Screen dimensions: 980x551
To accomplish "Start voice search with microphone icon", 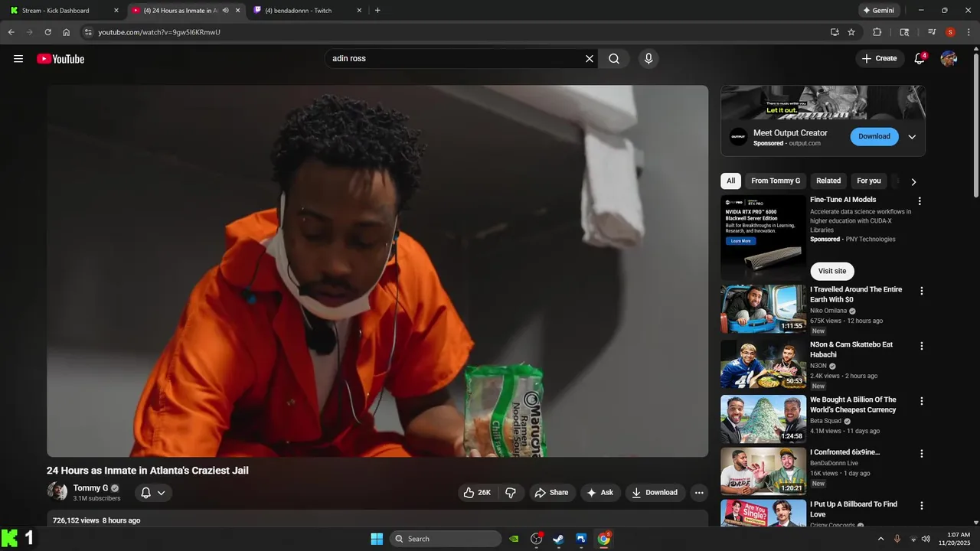I will (648, 59).
